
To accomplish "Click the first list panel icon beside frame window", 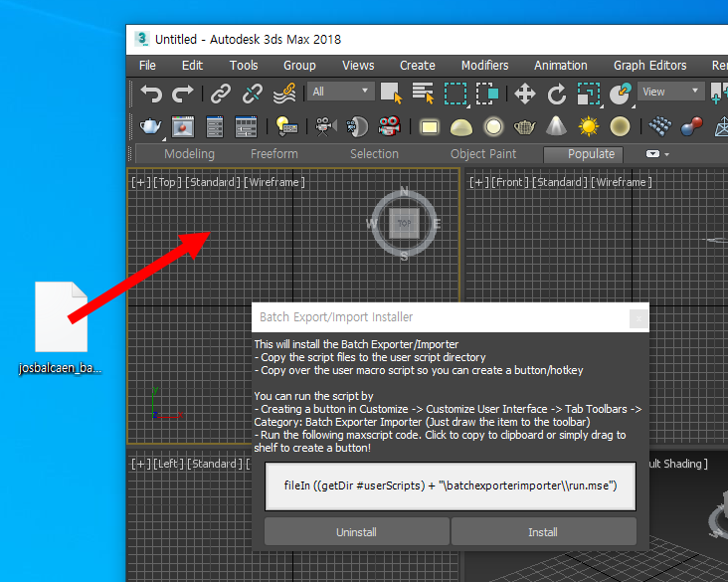I will pos(215,126).
